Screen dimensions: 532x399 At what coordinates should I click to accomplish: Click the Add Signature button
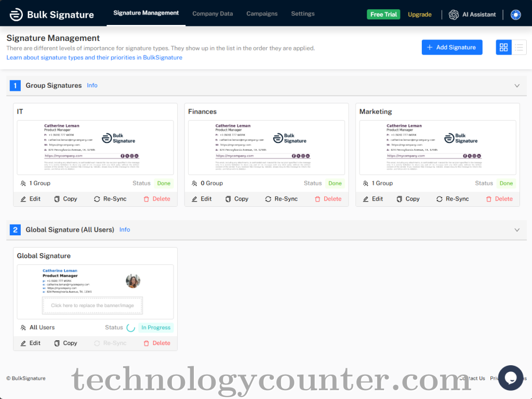(452, 47)
